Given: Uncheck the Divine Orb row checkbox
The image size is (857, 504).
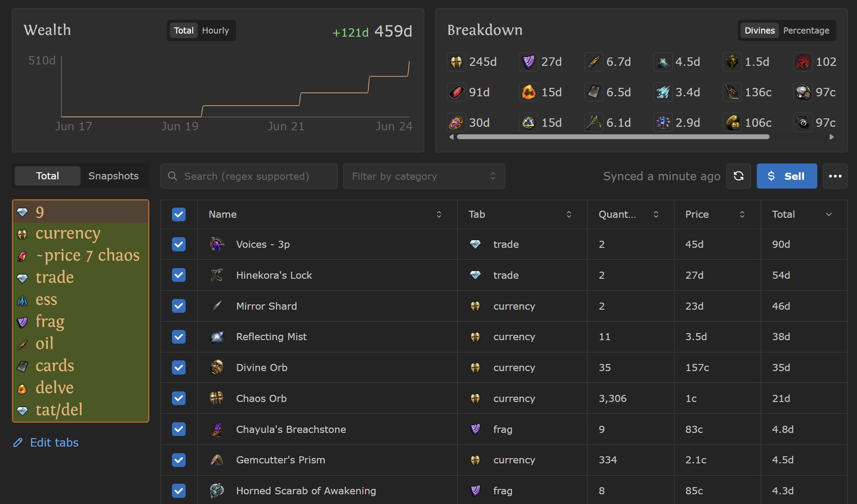Looking at the screenshot, I should (x=179, y=368).
